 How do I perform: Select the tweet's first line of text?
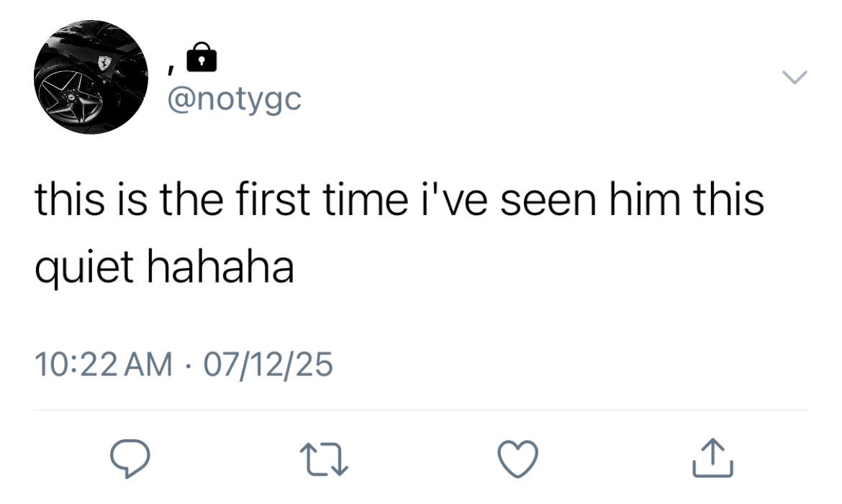point(399,199)
